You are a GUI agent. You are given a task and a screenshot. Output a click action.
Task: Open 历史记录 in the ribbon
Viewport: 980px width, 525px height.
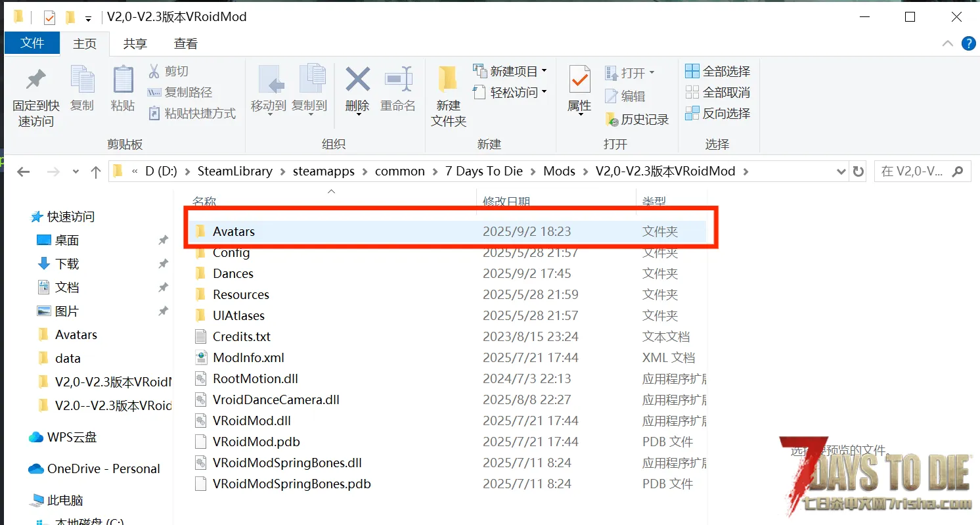click(x=637, y=119)
